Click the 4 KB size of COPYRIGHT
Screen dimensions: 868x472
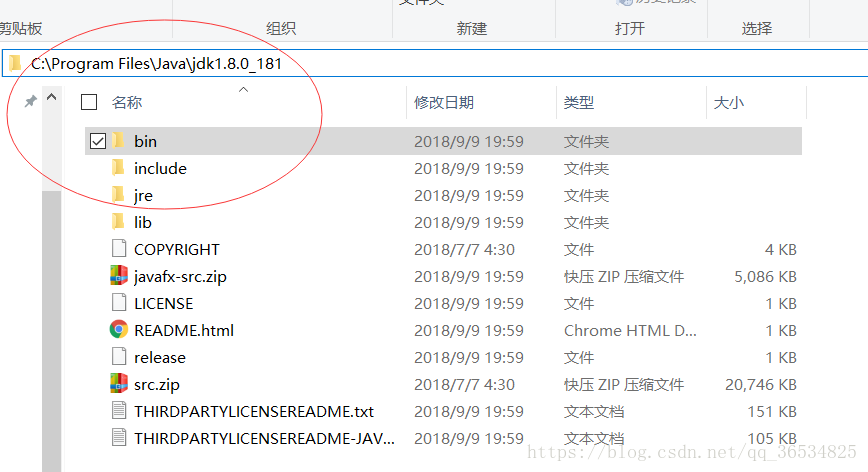tap(781, 250)
